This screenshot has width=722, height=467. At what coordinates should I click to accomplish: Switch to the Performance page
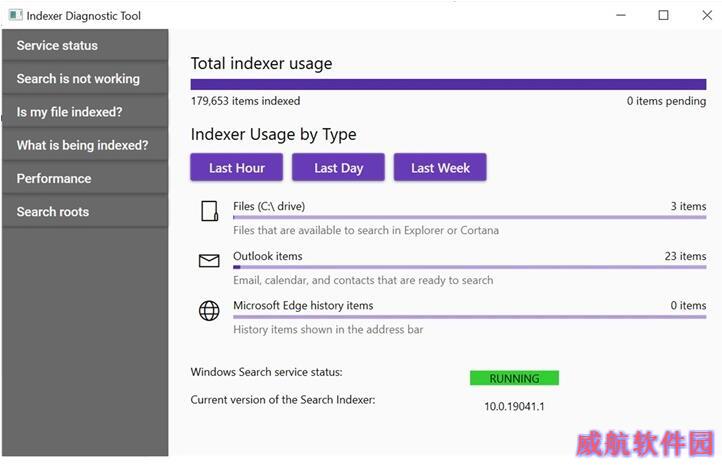click(85, 178)
